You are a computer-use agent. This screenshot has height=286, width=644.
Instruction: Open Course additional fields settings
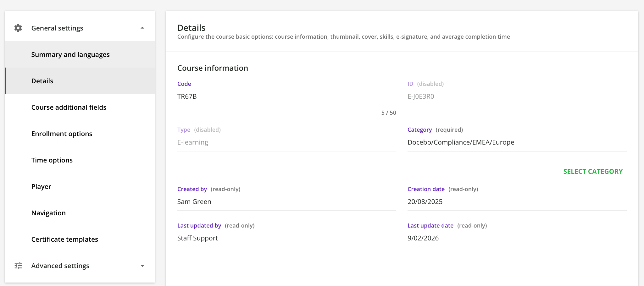pos(69,107)
